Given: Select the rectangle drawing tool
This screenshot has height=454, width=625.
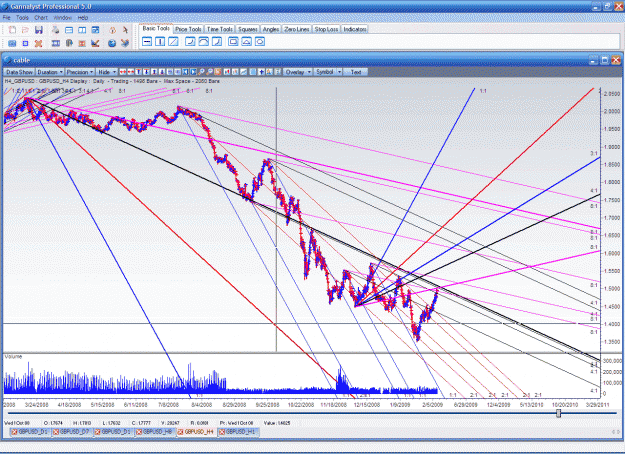Looking at the screenshot, I should (x=234, y=41).
